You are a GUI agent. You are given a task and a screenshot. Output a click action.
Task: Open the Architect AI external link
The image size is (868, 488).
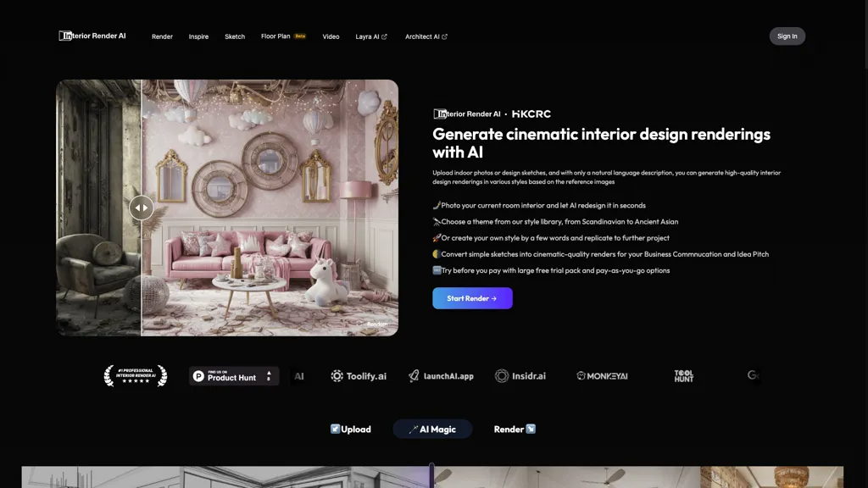pyautogui.click(x=426, y=36)
